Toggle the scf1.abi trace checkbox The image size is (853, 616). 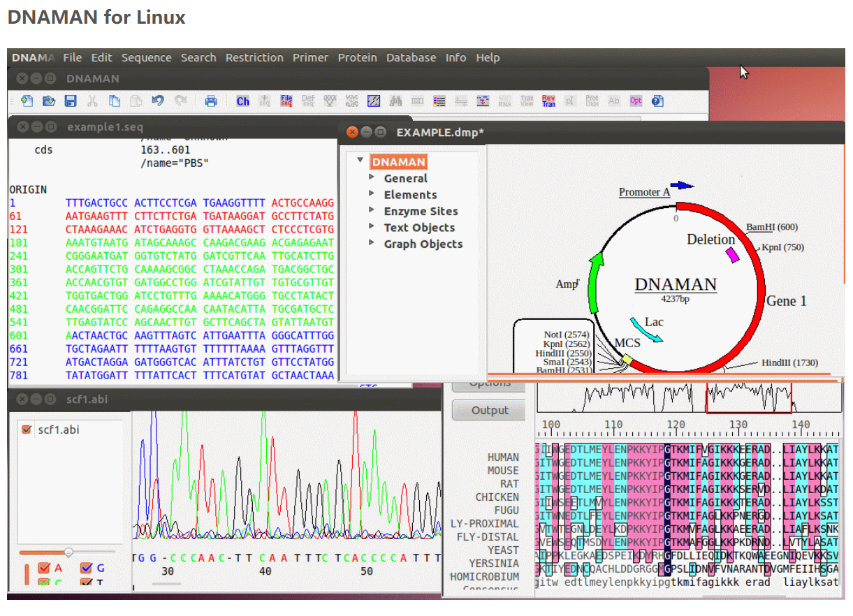[27, 430]
